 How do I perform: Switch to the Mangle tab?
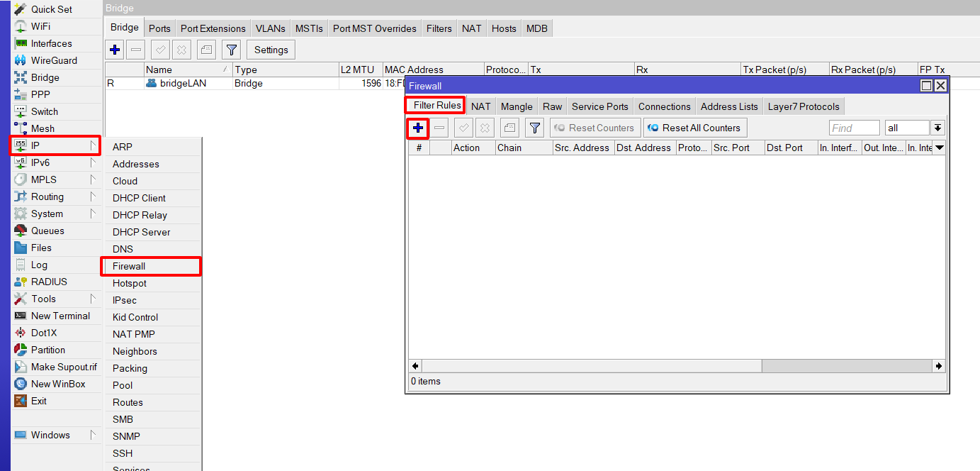(516, 106)
